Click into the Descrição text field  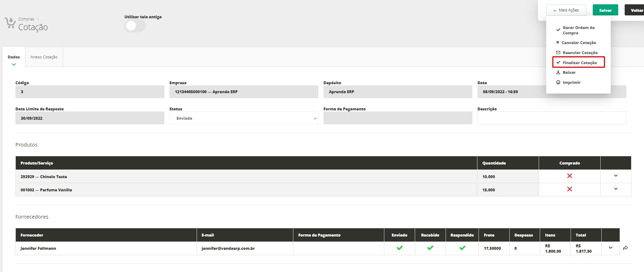(552, 118)
